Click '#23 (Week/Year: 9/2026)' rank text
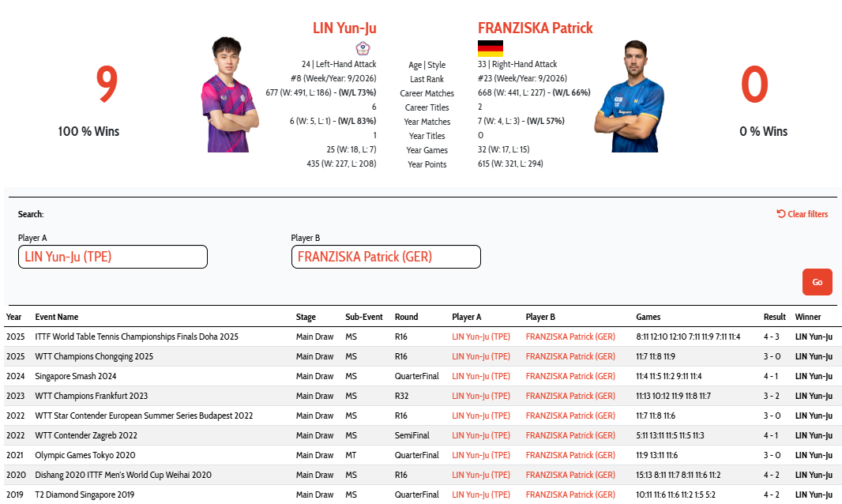This screenshot has width=842, height=504. coord(522,78)
